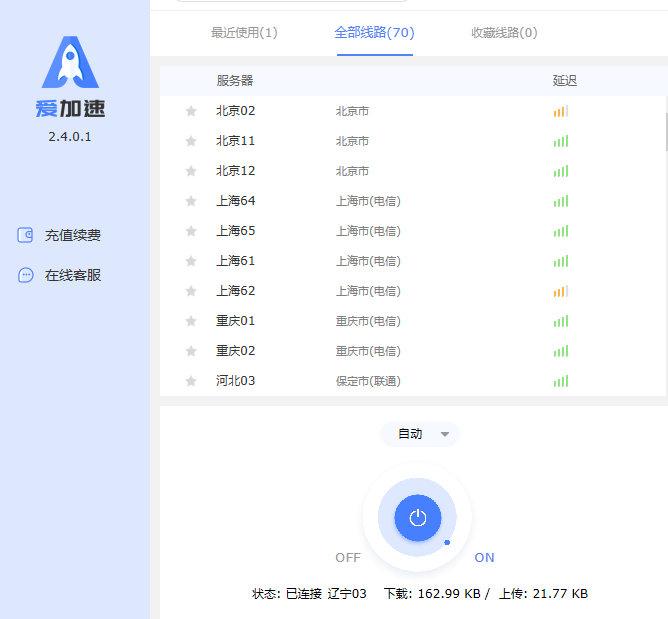The width and height of the screenshot is (668, 619).
Task: Click the green latency bars for 重庆02
Action: 561,351
